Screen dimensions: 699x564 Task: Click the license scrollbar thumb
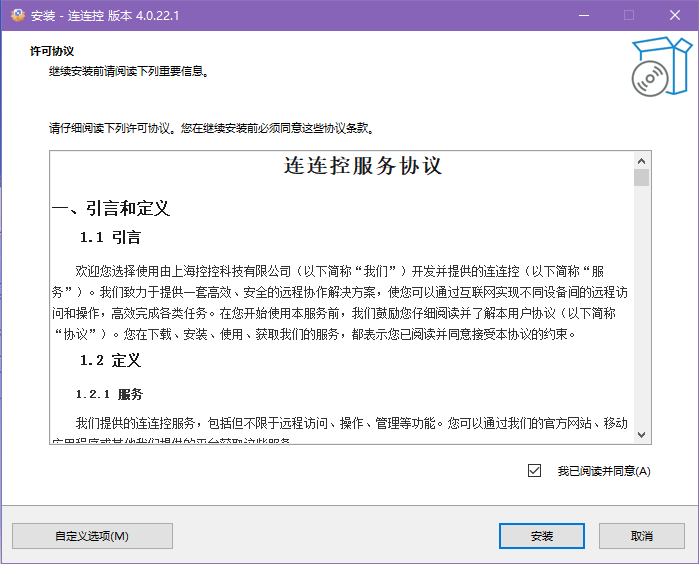click(x=641, y=177)
